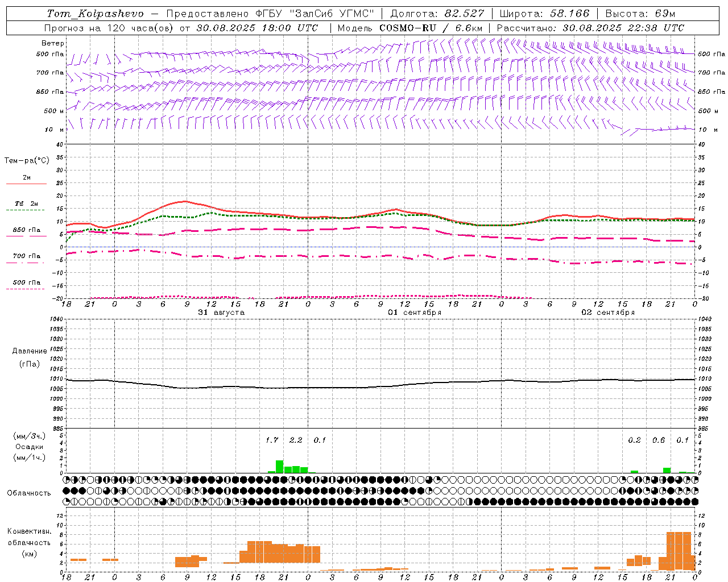Click the red 2м legend line sample
This screenshot has height=582, width=728.
(x=27, y=184)
